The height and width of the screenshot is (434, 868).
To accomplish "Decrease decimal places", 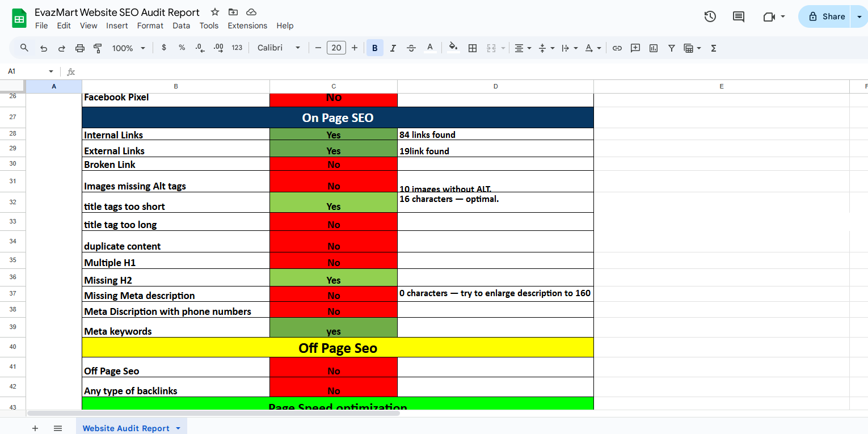I will pos(200,48).
